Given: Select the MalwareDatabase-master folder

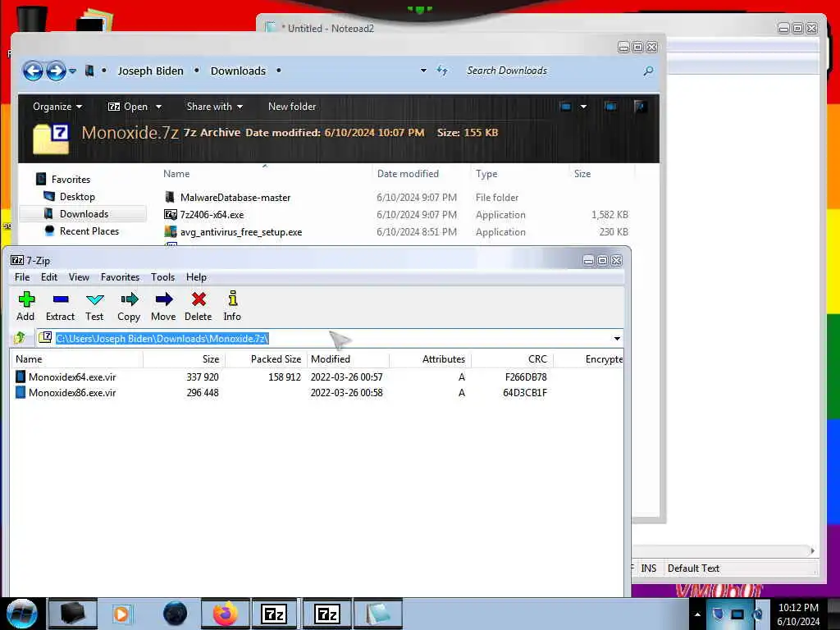Looking at the screenshot, I should (235, 198).
